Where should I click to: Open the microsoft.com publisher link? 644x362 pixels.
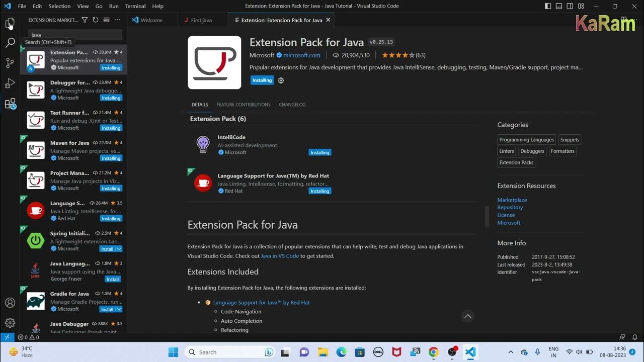click(301, 55)
